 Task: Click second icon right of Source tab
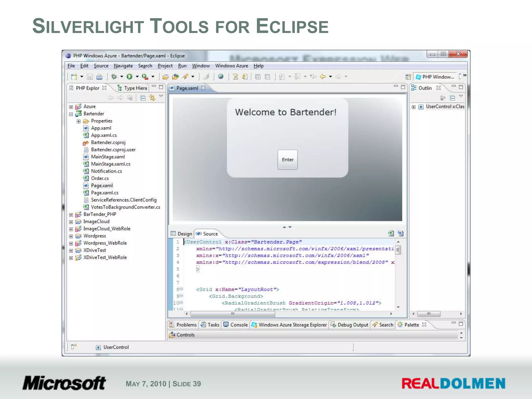(401, 233)
